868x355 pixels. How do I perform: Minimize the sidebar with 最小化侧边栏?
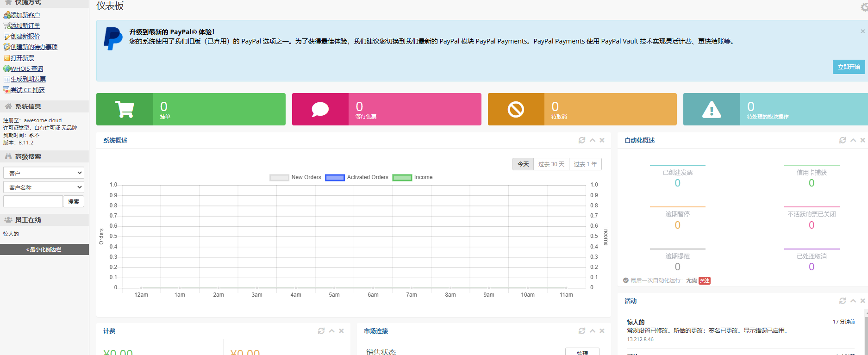click(x=44, y=249)
